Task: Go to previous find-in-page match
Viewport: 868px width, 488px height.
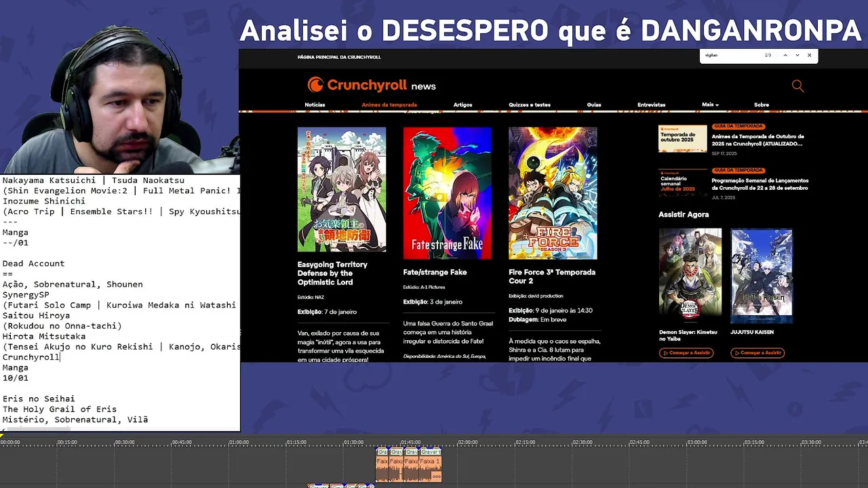Action: coord(785,55)
